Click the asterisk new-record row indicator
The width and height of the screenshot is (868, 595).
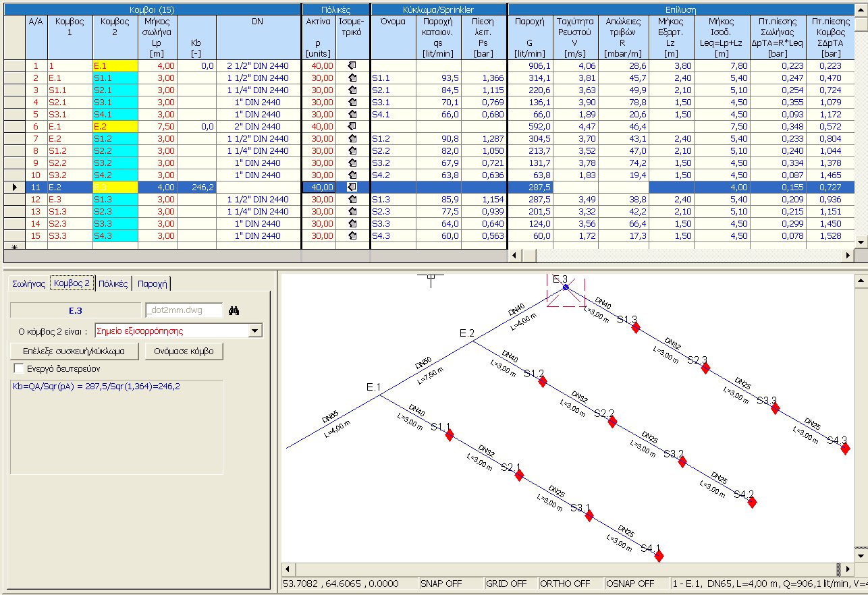coord(15,242)
